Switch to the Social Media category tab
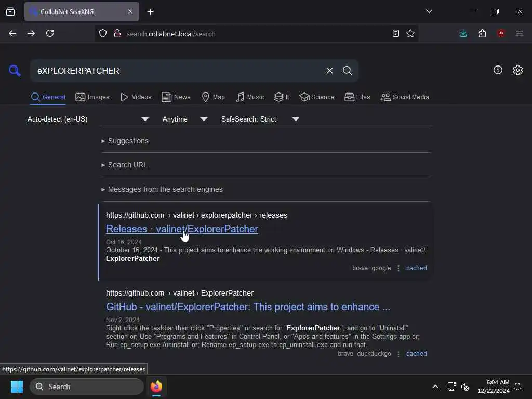 [x=405, y=97]
